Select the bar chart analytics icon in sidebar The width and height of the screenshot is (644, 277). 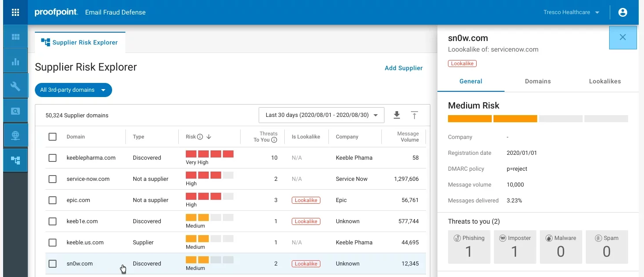coord(15,60)
